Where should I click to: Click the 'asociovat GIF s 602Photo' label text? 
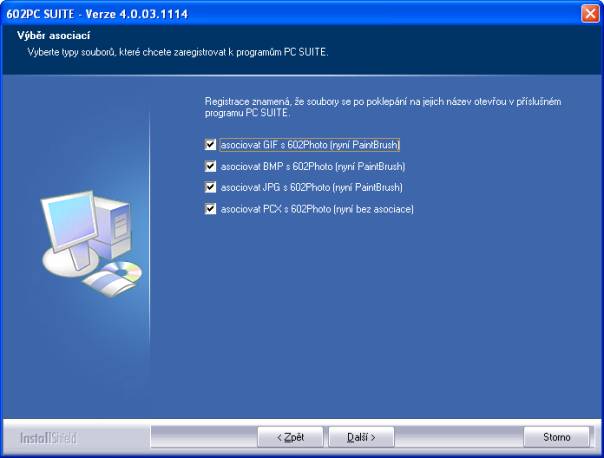coord(310,145)
